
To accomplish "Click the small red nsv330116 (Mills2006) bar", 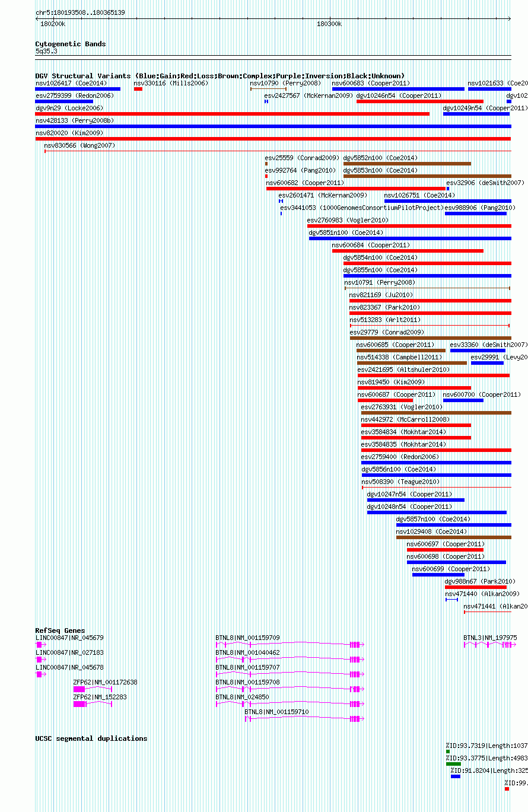I will click(138, 89).
